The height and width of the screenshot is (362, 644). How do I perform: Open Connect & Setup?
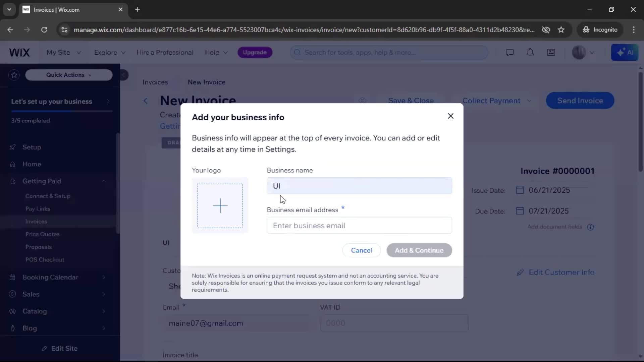pos(48,196)
